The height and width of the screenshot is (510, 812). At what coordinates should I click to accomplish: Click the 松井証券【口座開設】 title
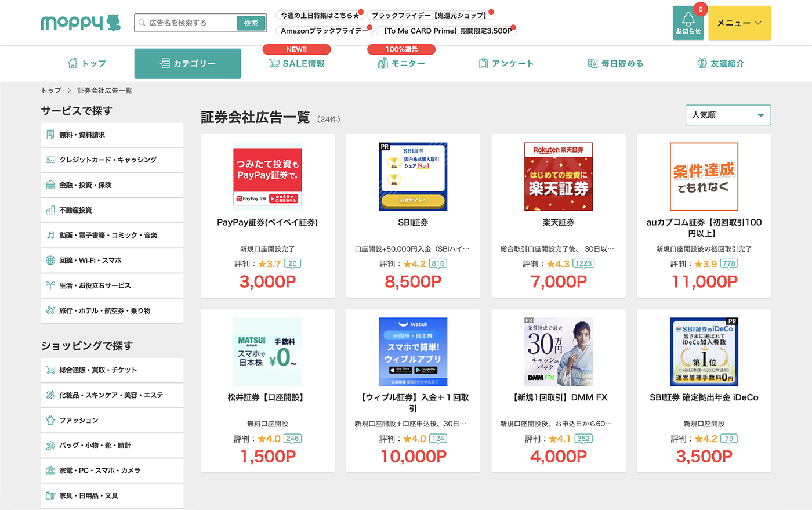[x=267, y=397]
